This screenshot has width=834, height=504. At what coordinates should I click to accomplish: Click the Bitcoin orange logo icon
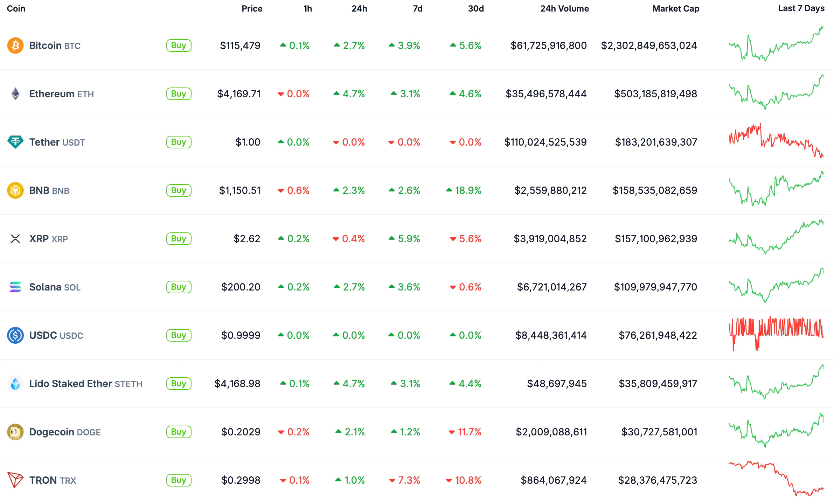click(x=15, y=45)
